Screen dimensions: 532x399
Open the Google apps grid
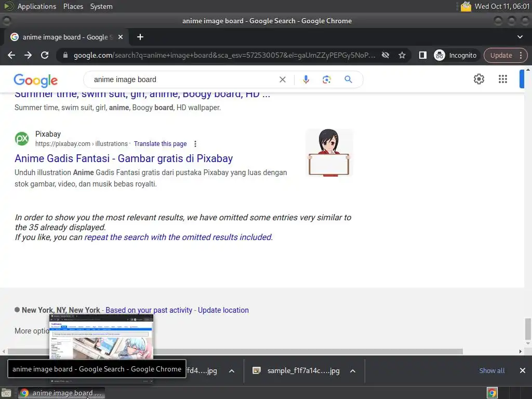pos(503,79)
